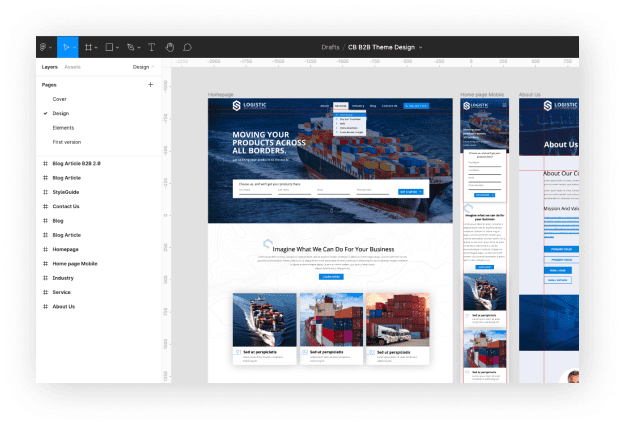Image resolution: width=623 pixels, height=427 pixels.
Task: Expand shape tools chevron
Action: tap(117, 48)
